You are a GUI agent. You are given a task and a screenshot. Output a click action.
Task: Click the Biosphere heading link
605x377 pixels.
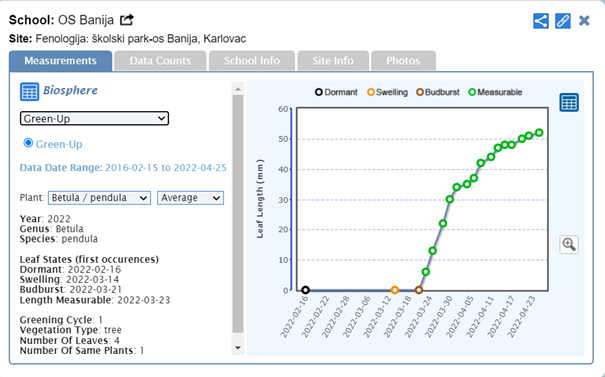tap(70, 90)
